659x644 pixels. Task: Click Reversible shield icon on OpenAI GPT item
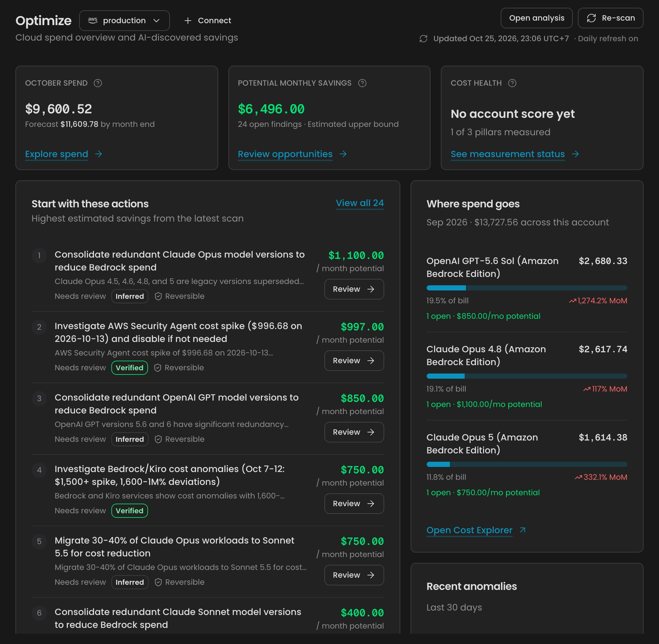[158, 439]
